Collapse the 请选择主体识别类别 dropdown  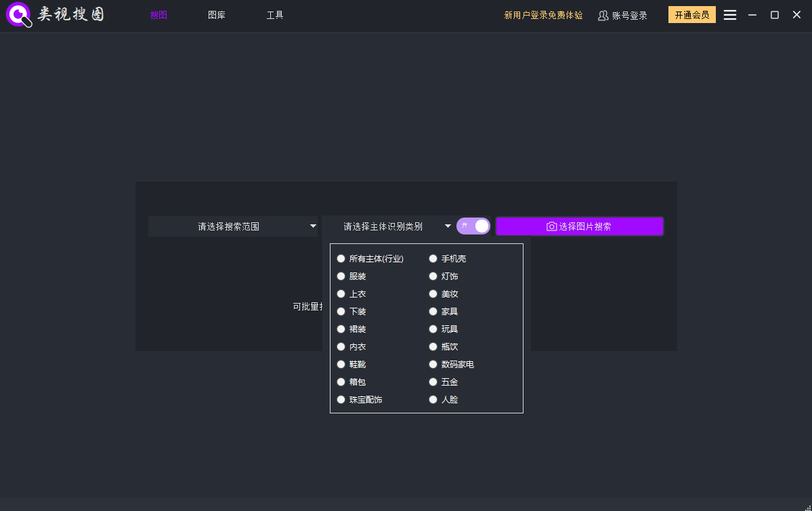[388, 226]
